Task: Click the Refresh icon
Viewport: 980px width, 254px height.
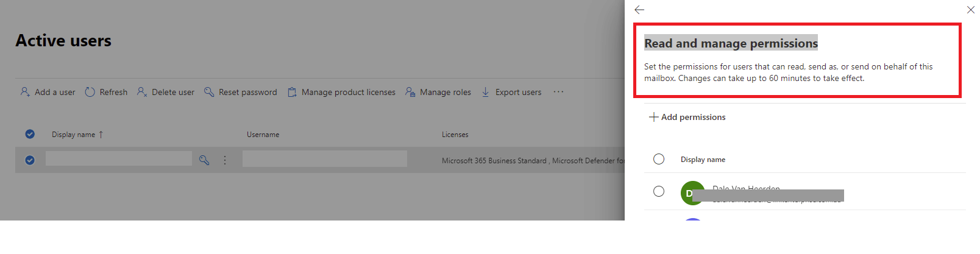Action: point(90,92)
